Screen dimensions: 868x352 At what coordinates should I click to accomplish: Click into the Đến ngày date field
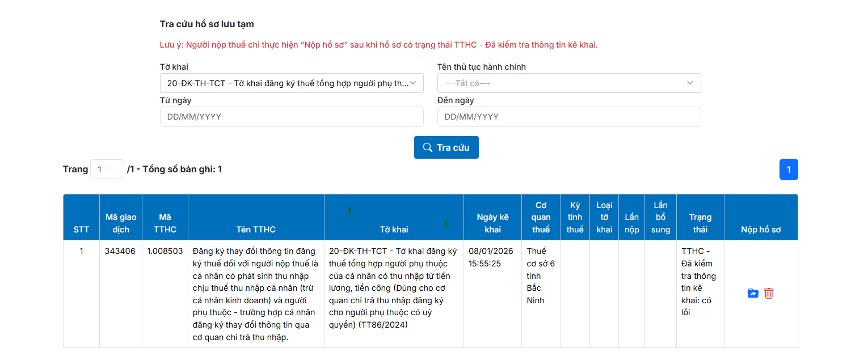pyautogui.click(x=569, y=117)
